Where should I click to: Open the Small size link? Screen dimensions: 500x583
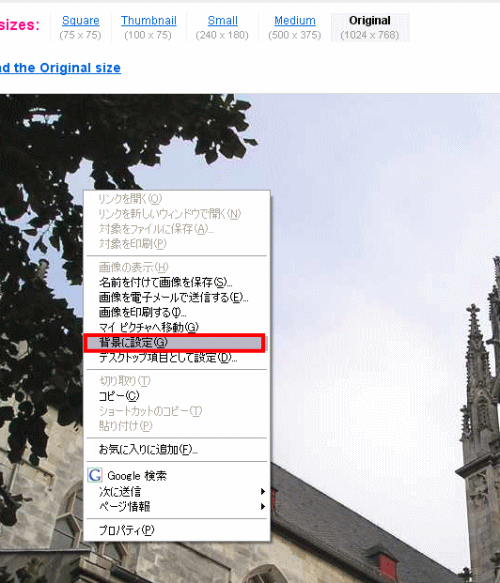(x=222, y=20)
